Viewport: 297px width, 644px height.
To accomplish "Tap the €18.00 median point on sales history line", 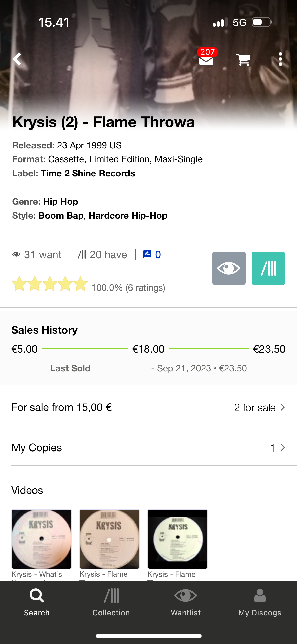I will pos(148,349).
